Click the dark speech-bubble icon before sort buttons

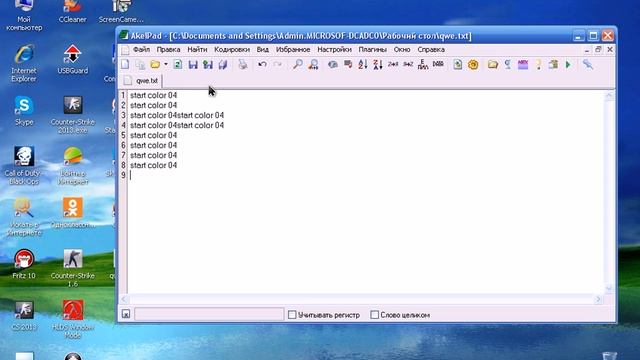[x=348, y=64]
